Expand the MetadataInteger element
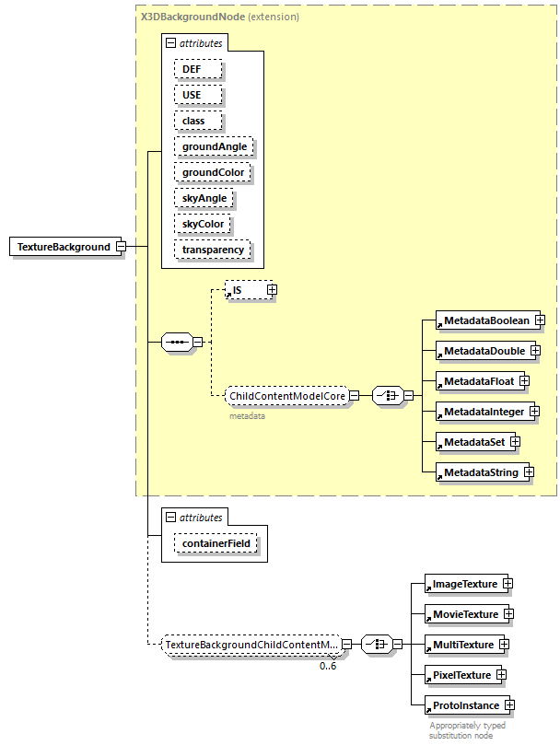Viewport: 560px width, 745px height. pos(535,412)
